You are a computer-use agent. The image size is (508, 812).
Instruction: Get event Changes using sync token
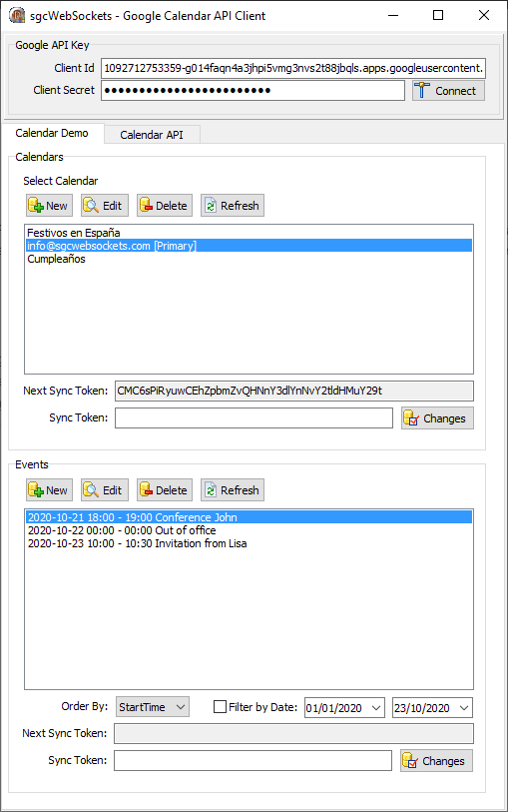click(x=436, y=761)
